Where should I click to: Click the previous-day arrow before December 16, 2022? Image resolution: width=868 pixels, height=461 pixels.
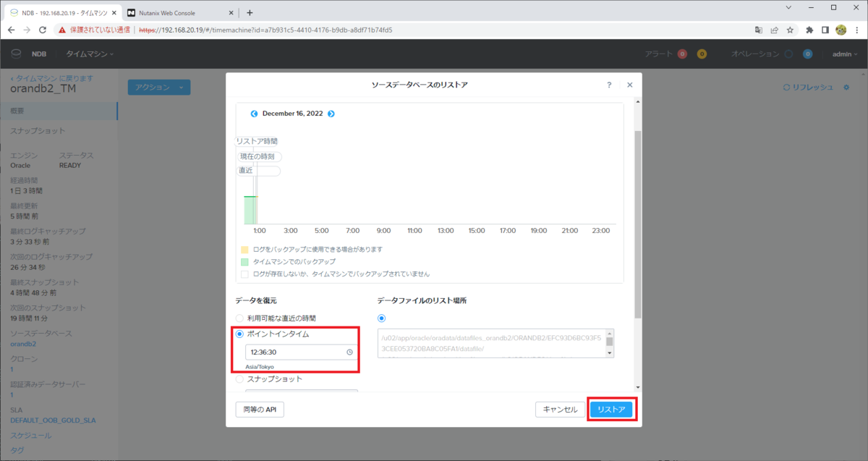pyautogui.click(x=254, y=113)
